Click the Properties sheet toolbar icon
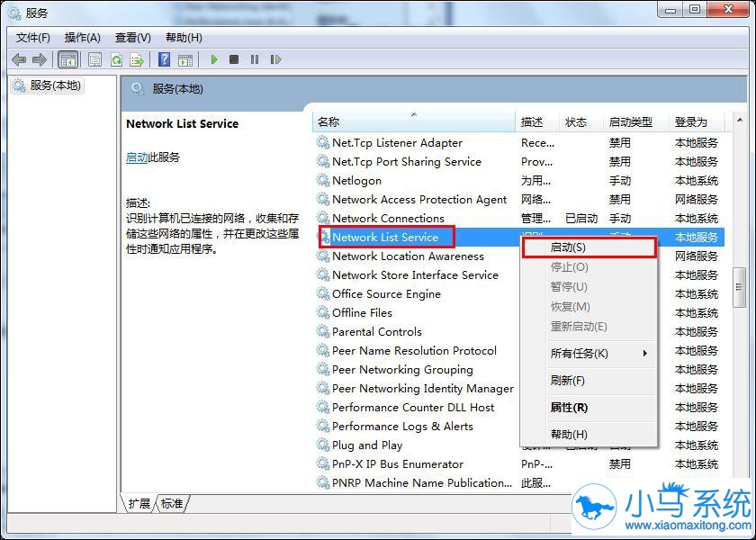Screen dimensions: 756x540 tap(95, 59)
